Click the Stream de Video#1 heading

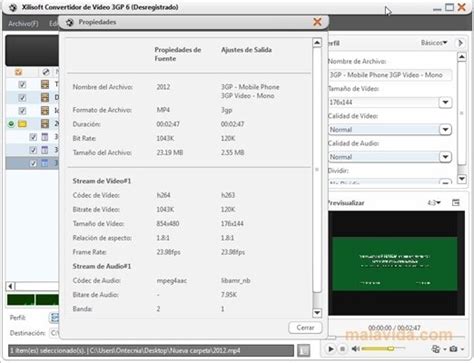coord(102,181)
